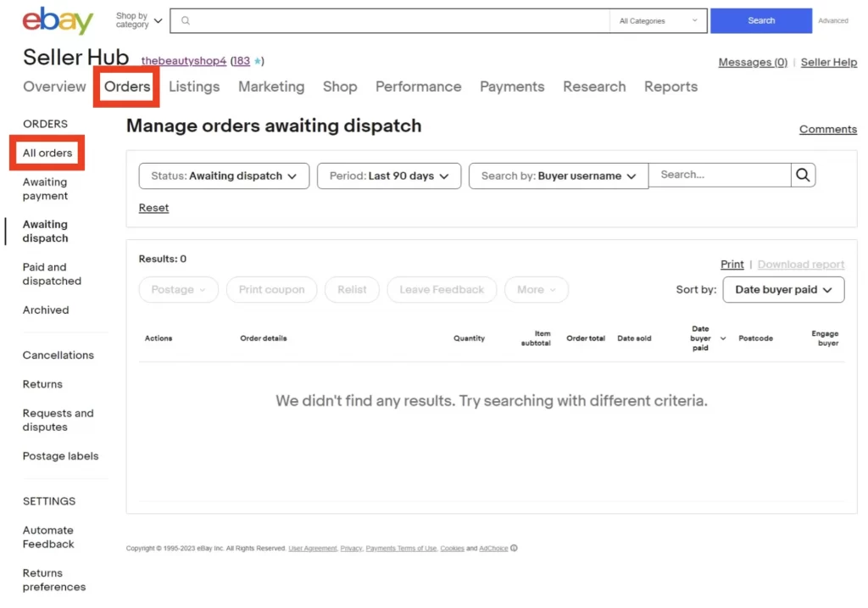The image size is (868, 608).
Task: Toggle sort arrow on Date buyer paid column
Action: [x=723, y=338]
